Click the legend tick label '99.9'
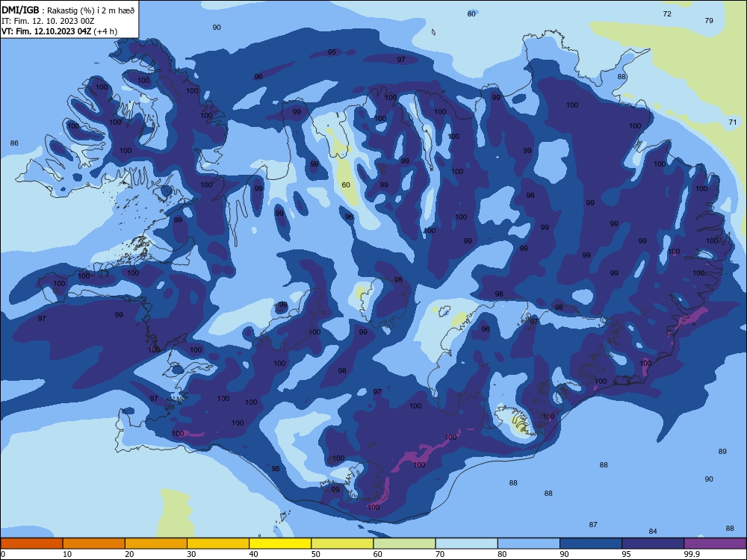This screenshot has height=560, width=747. click(x=691, y=554)
